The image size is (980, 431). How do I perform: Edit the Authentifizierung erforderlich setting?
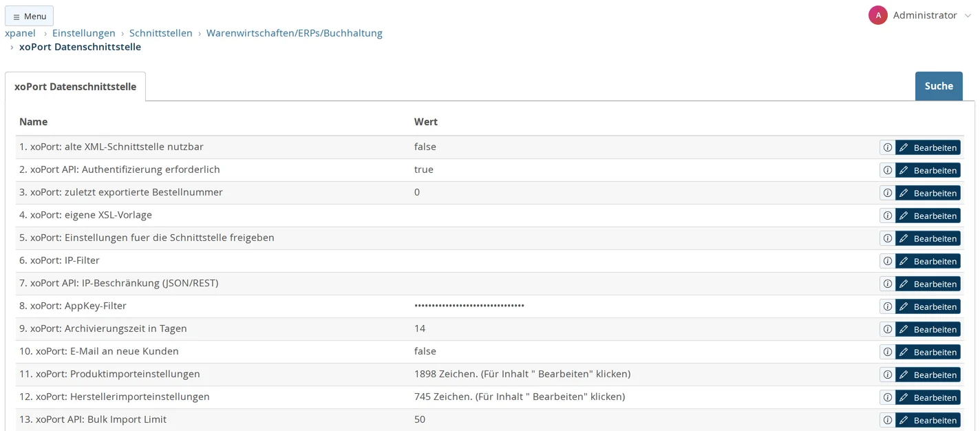tap(928, 170)
